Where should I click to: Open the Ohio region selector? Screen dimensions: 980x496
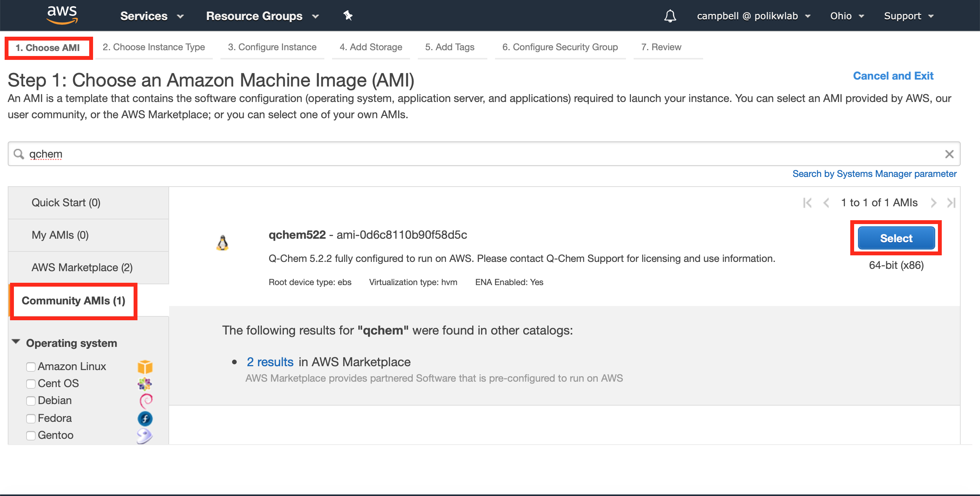pos(847,16)
